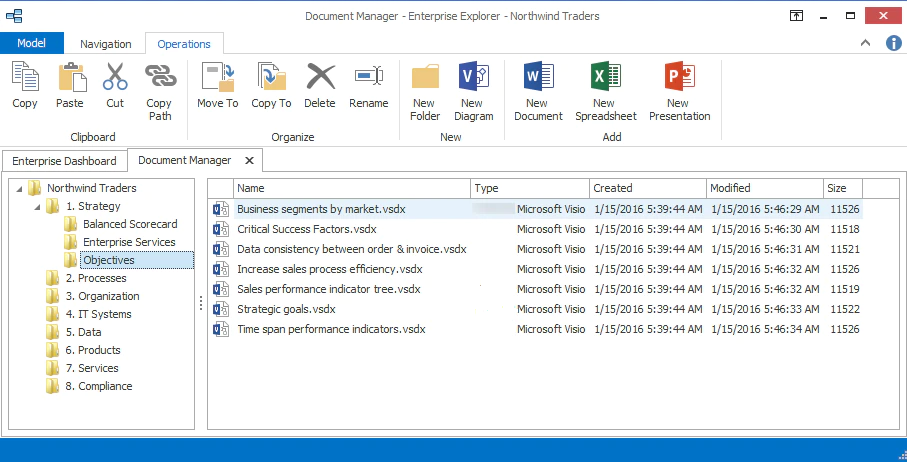Click the Move To icon
Screen dimensions: 907x462
pos(217,77)
